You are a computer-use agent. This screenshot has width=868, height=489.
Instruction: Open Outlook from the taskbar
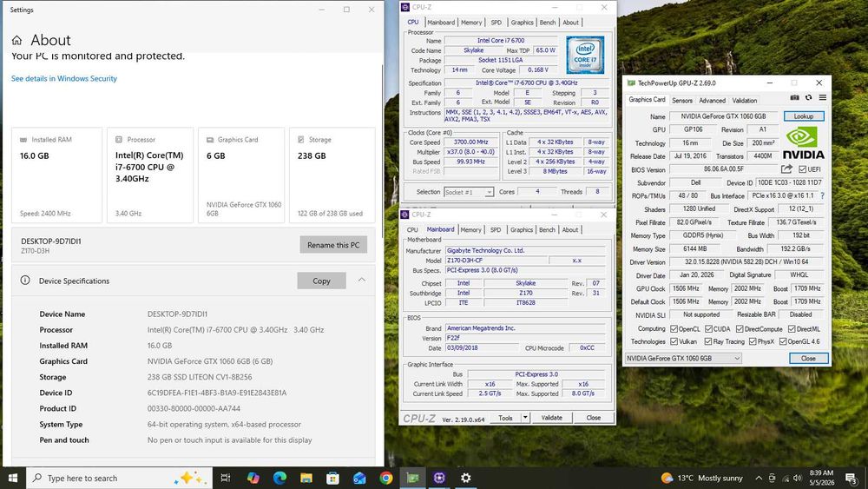tap(359, 478)
